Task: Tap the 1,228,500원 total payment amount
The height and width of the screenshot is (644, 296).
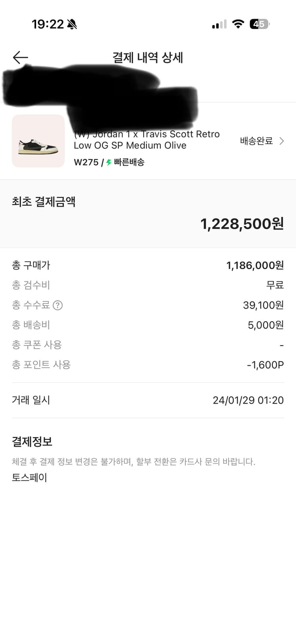Action: pos(242,224)
